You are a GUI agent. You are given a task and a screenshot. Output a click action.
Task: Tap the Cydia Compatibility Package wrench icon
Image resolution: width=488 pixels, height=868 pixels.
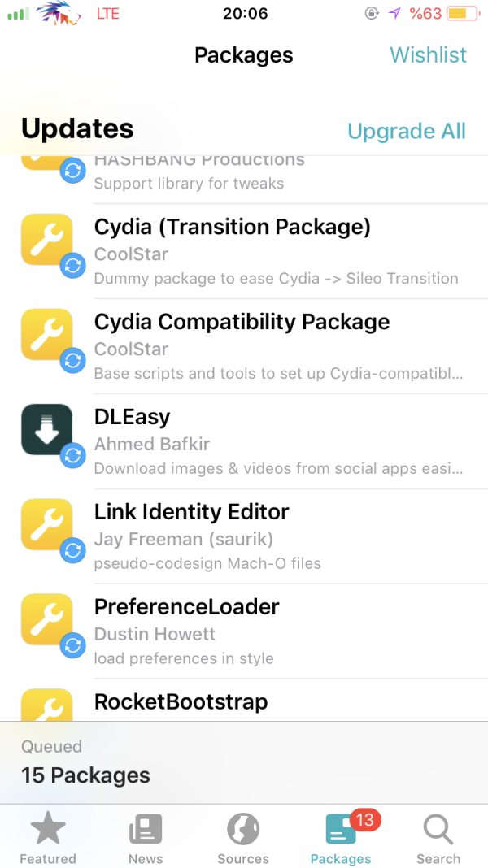[46, 332]
